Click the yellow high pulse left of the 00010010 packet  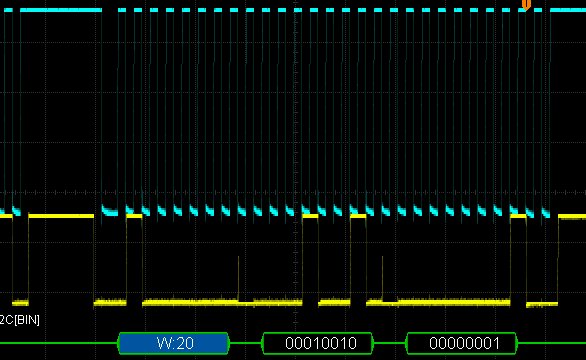tap(310, 216)
